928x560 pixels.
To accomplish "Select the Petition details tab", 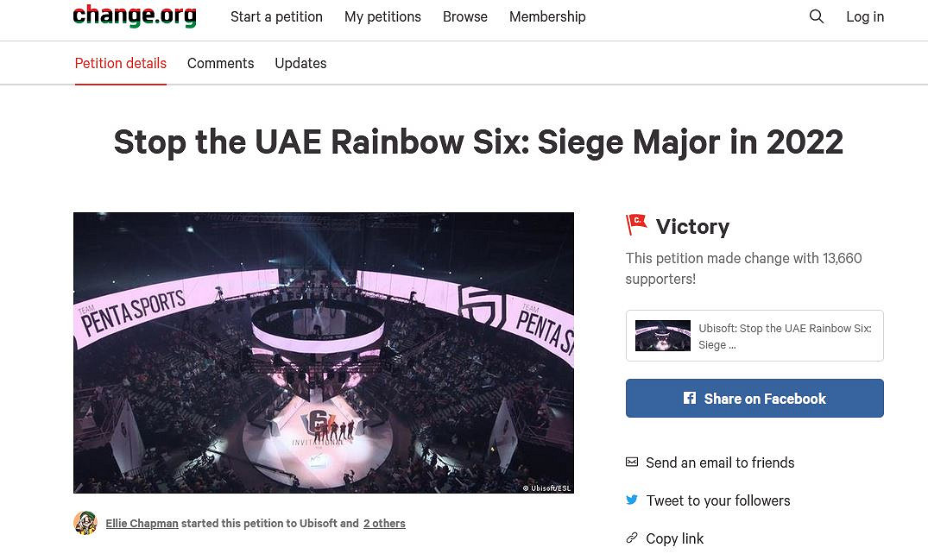I will [120, 63].
